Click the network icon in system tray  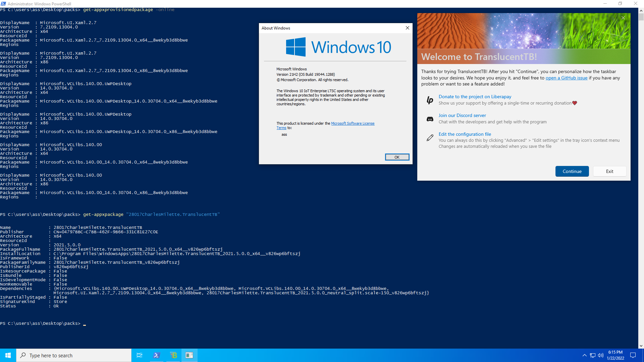[592, 355]
